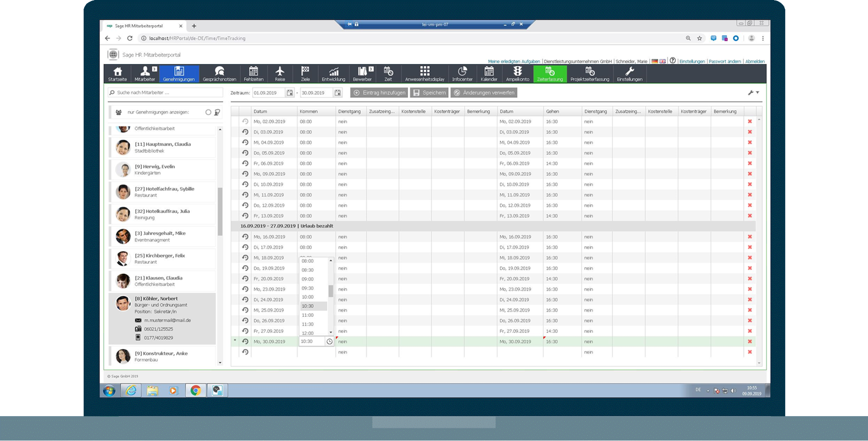Open the Startseite home icon
This screenshot has width=868, height=441.
tap(118, 74)
